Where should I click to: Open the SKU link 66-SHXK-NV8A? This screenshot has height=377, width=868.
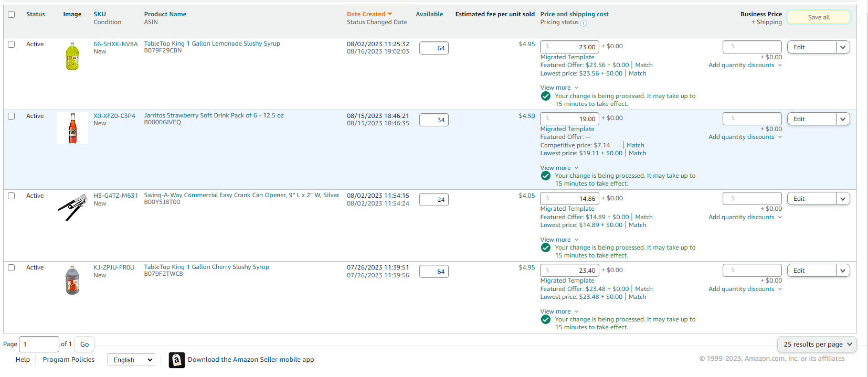click(115, 44)
